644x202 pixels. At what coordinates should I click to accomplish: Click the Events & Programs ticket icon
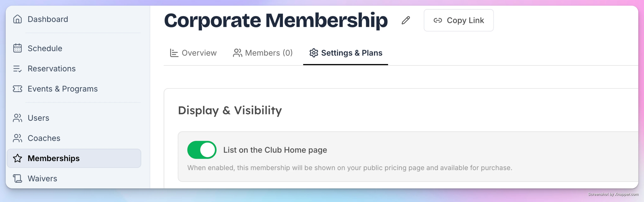pyautogui.click(x=18, y=89)
